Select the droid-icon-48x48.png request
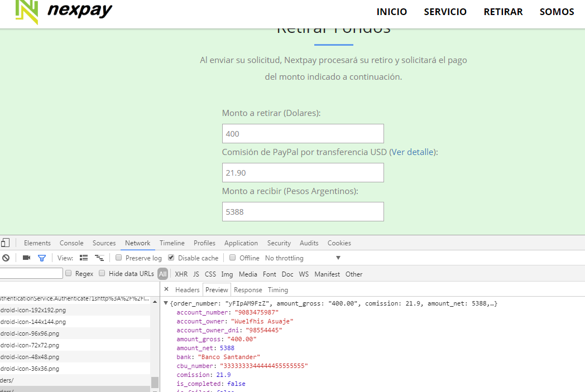The width and height of the screenshot is (585, 392). (75, 357)
